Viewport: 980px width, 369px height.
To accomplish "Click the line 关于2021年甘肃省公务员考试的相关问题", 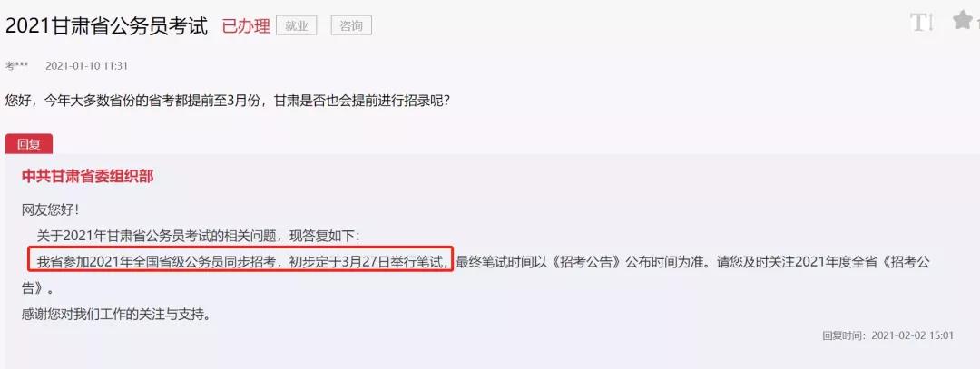I will pyautogui.click(x=198, y=236).
